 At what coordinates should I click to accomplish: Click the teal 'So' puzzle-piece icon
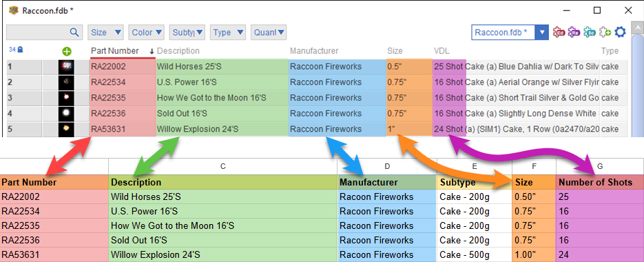click(x=589, y=32)
